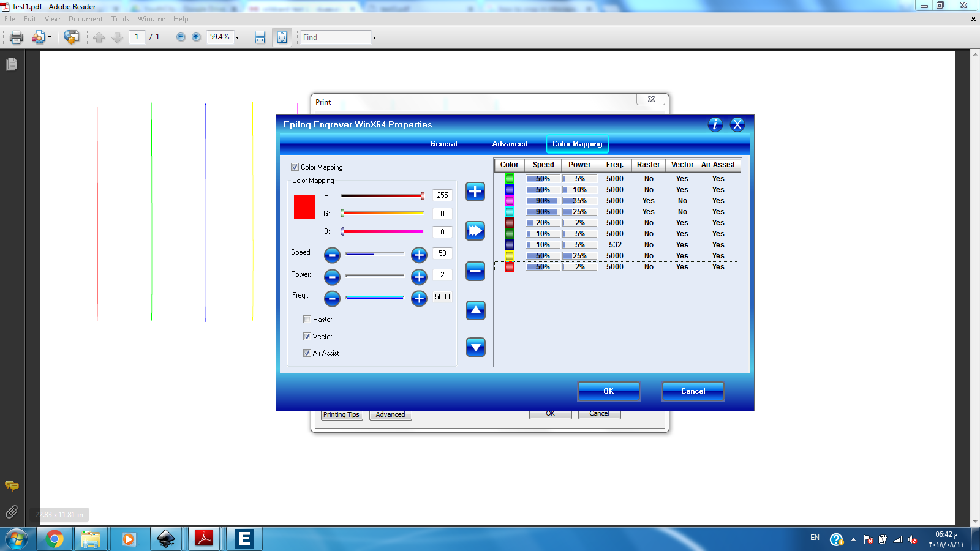Click the Adobe Reader print icon
The height and width of the screenshot is (551, 980).
[17, 37]
